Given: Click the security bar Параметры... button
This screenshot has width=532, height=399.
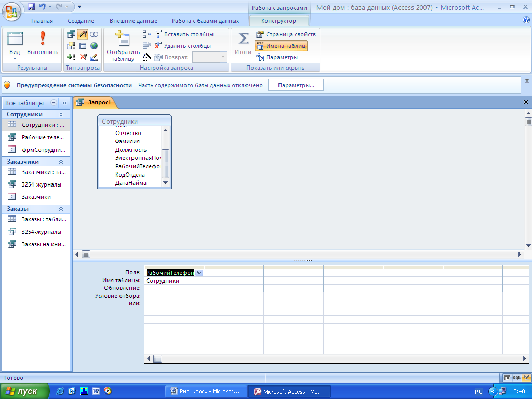Looking at the screenshot, I should [x=296, y=85].
